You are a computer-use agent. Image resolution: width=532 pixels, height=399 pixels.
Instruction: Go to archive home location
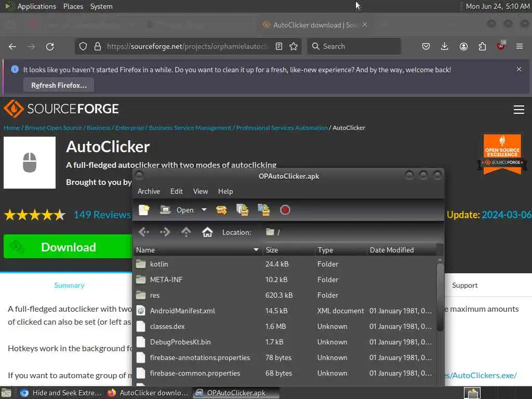(x=207, y=232)
